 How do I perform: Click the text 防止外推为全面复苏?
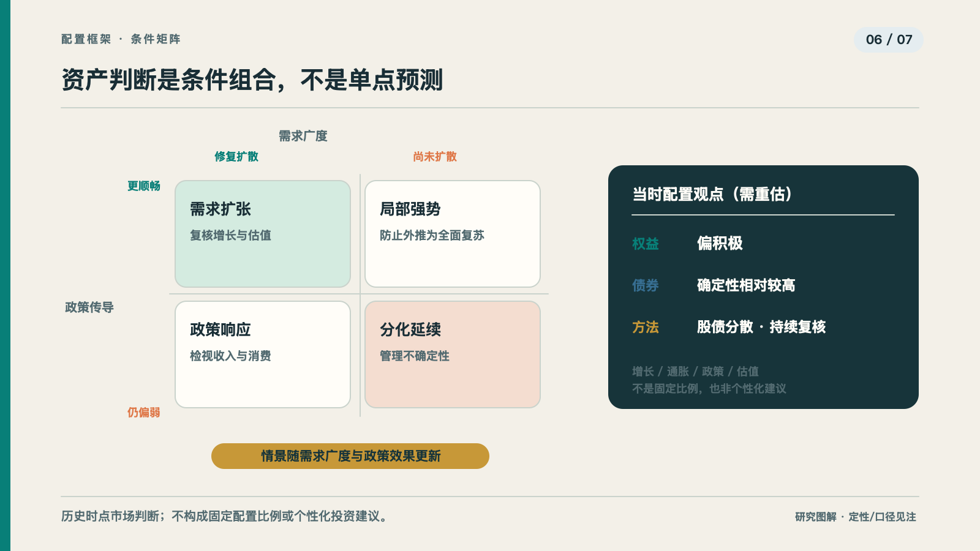click(x=432, y=236)
